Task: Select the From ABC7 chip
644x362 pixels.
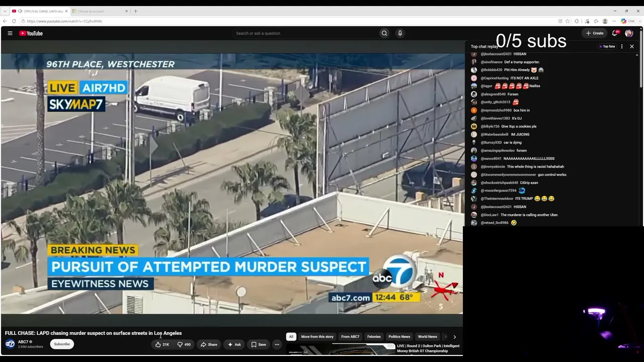Action: pos(350,337)
